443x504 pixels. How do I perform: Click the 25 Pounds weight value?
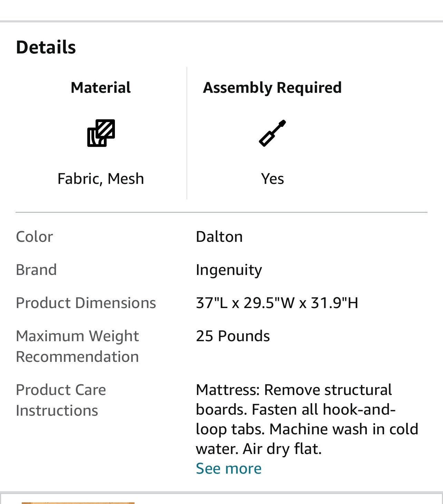pos(233,336)
